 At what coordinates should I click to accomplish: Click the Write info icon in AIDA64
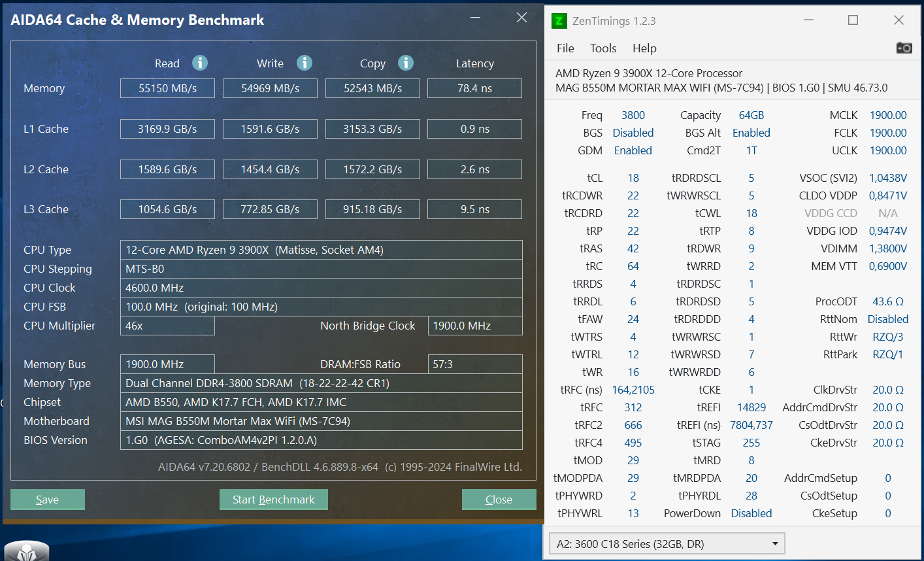[x=305, y=63]
